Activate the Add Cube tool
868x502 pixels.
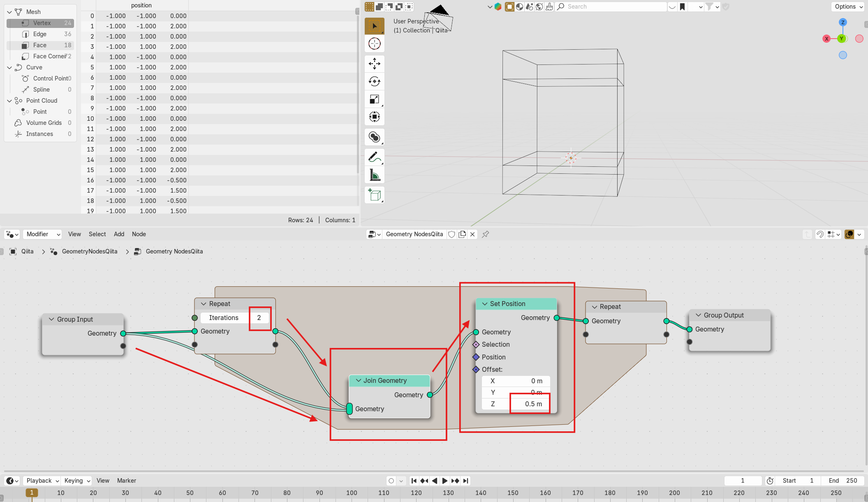[x=374, y=195]
